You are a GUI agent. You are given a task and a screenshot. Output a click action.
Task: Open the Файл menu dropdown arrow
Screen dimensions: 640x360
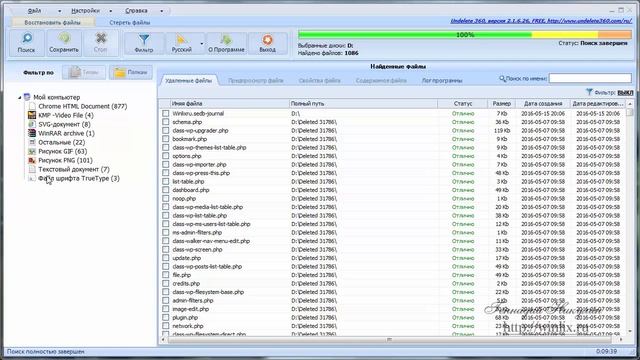(60, 11)
